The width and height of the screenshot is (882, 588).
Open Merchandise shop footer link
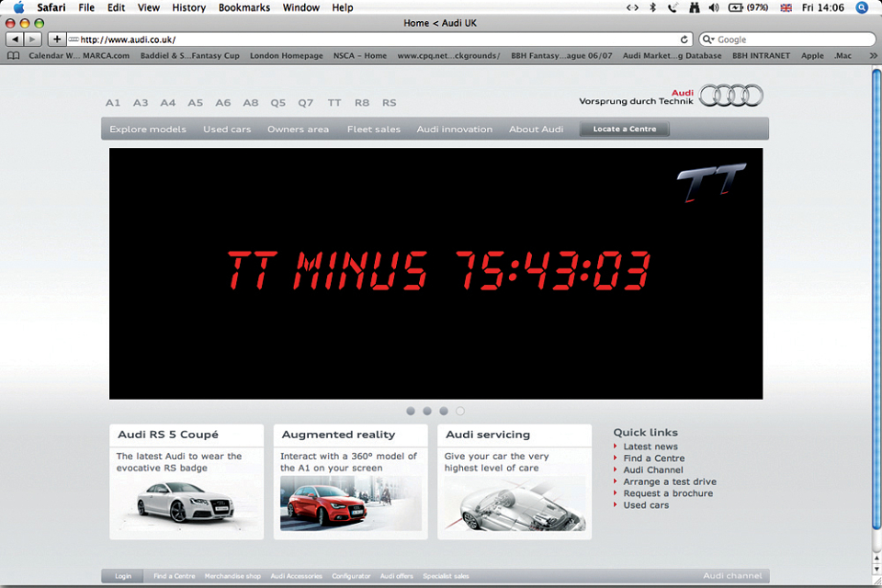tap(232, 576)
